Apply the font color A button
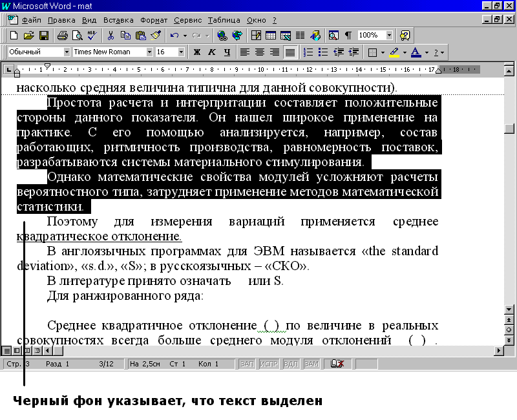517x420 pixels. click(416, 52)
